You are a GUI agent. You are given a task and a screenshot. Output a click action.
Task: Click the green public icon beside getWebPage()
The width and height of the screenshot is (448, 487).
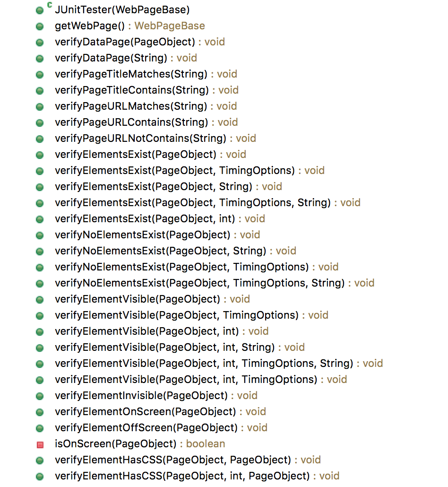pos(40,26)
